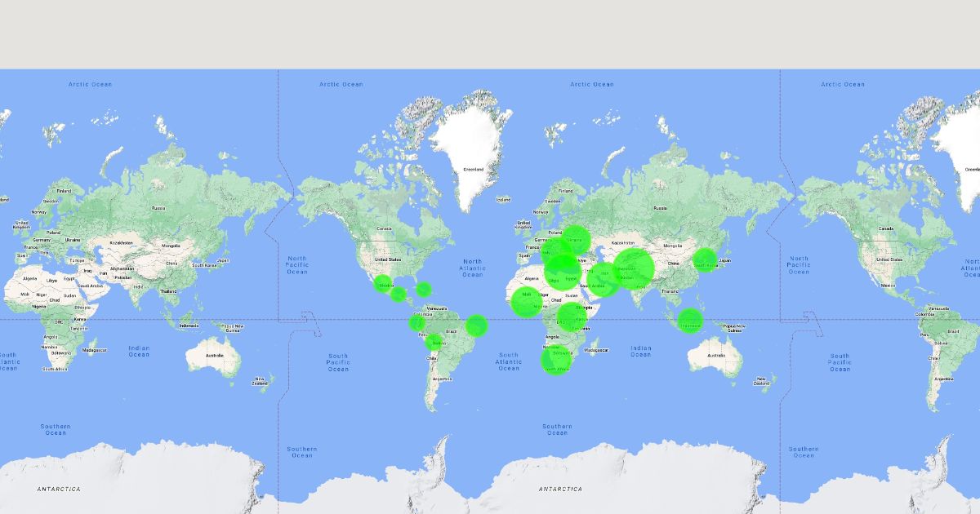Screen dimensions: 980x514
Task: Select the green circle over Indonesia
Action: 690,320
